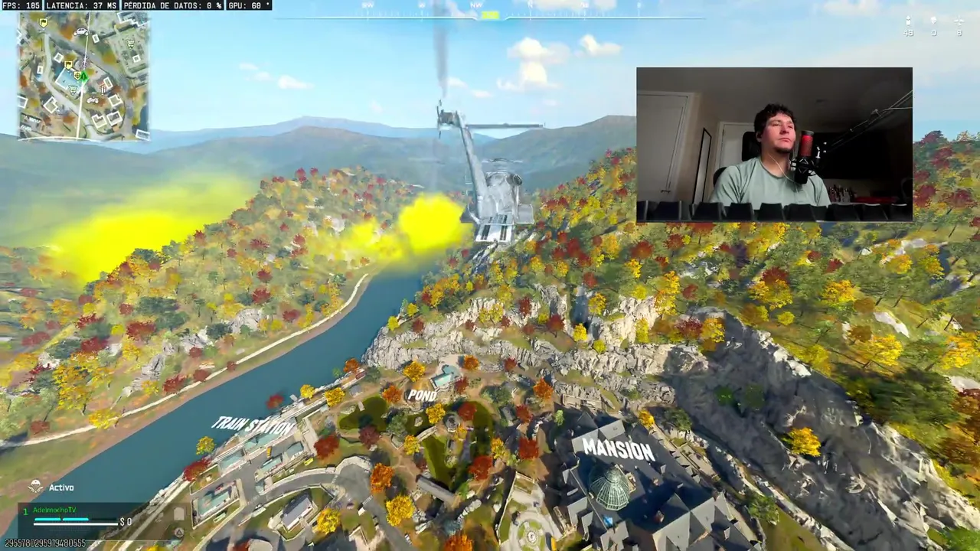Click the plane icon at top right
Viewport: 980px width, 551px height.
pos(959,21)
